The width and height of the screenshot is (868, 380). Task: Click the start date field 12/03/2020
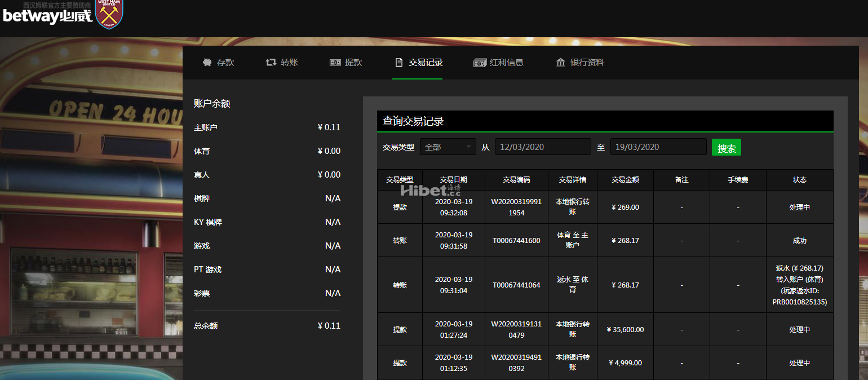coord(543,147)
